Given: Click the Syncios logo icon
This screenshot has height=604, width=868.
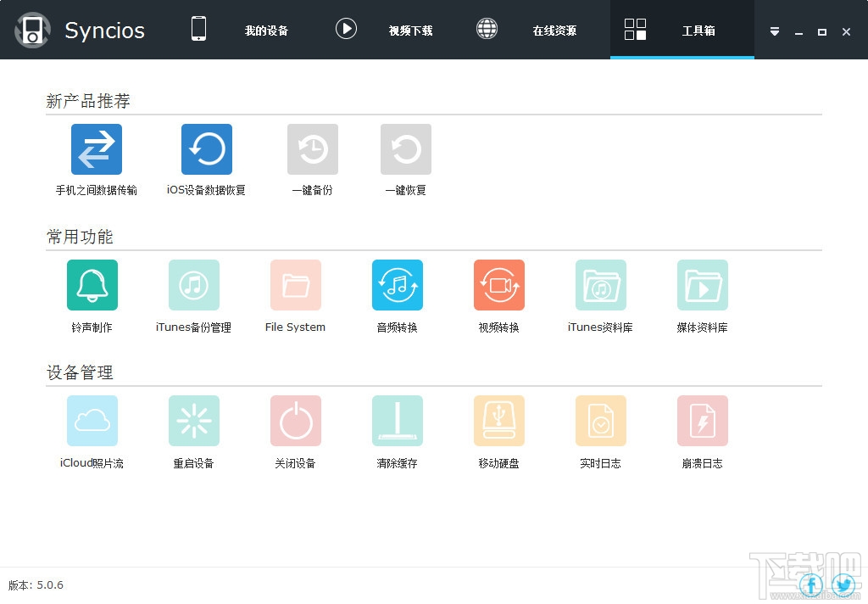Looking at the screenshot, I should [33, 30].
